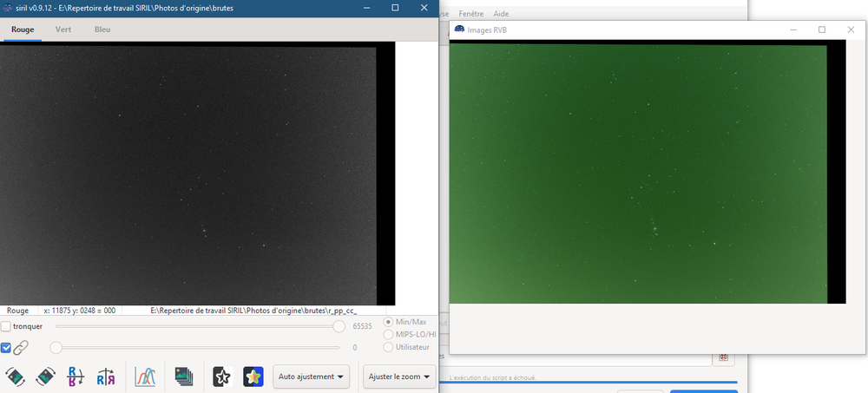The height and width of the screenshot is (393, 868).
Task: Click the lower cut-off slider handle at 0
Action: [56, 348]
